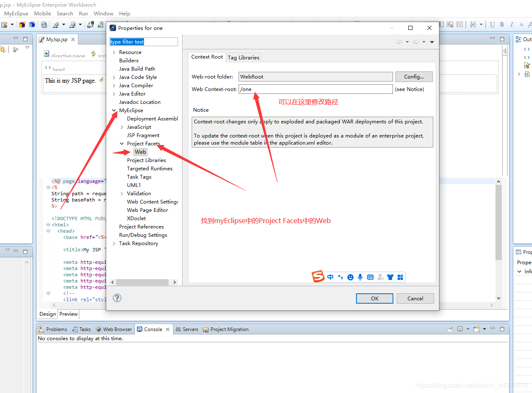Open the left panel view menu triangle

27,48
